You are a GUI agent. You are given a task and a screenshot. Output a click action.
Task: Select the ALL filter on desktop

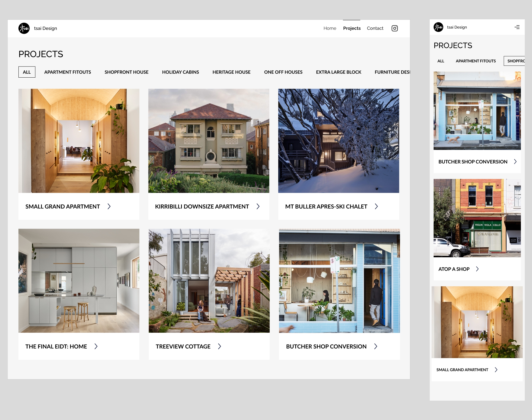point(27,72)
